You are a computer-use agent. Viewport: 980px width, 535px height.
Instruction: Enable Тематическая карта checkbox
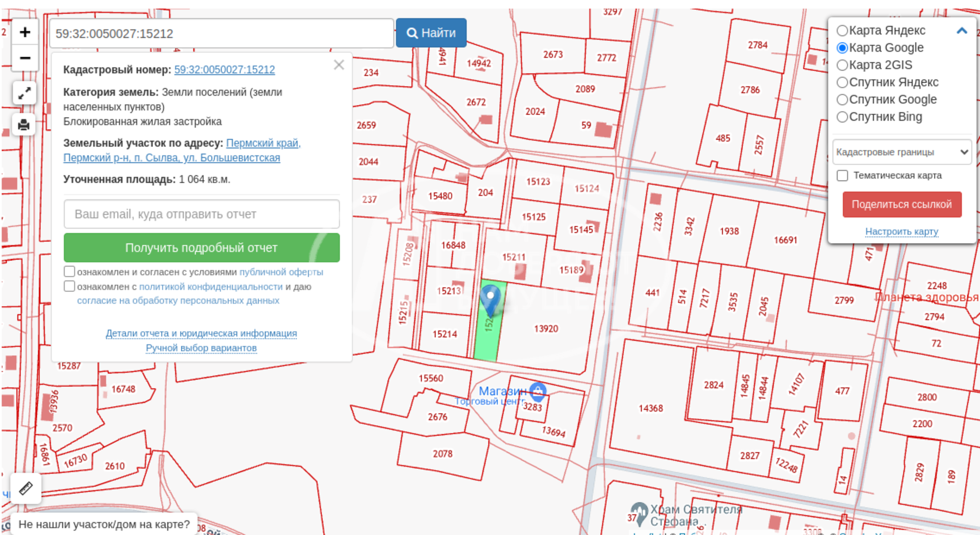pyautogui.click(x=842, y=175)
